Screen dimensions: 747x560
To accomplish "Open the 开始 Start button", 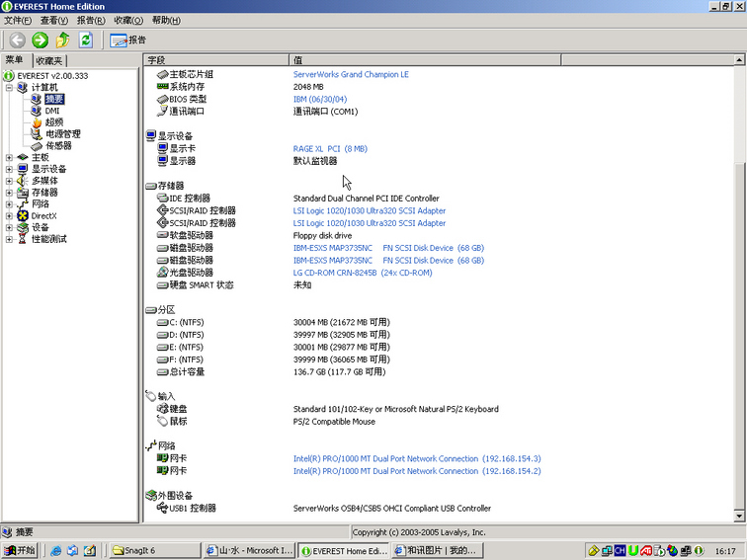I will click(x=20, y=550).
